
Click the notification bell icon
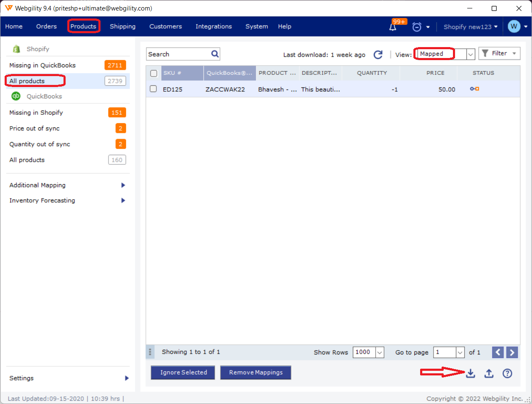[393, 27]
